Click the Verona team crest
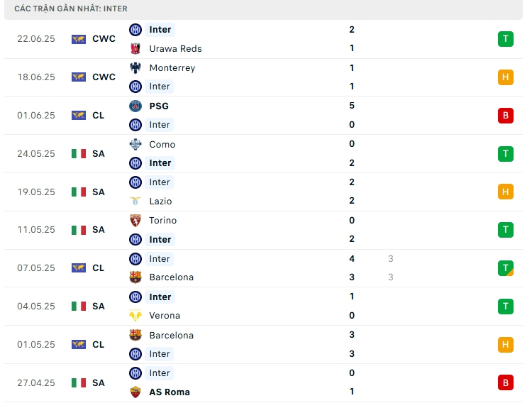This screenshot has width=532, height=408. [x=135, y=316]
